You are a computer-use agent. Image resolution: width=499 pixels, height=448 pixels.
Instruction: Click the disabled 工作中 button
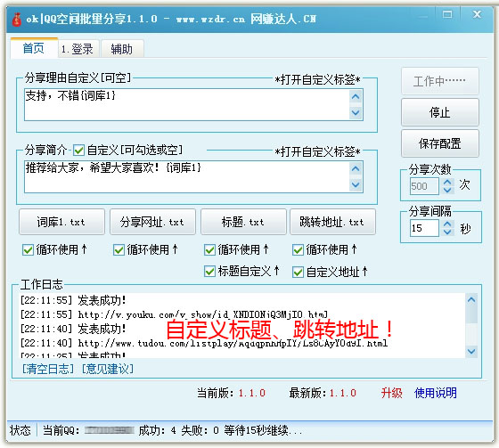[440, 81]
